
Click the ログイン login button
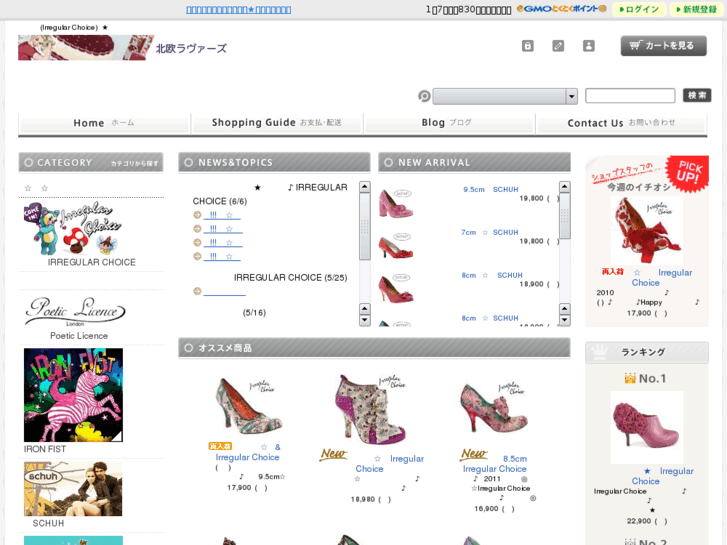[x=639, y=9]
